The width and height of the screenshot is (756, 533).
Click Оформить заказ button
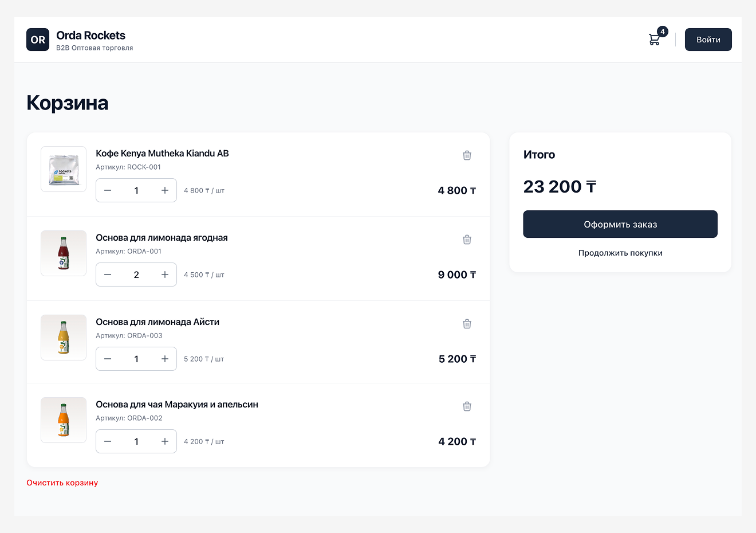620,224
